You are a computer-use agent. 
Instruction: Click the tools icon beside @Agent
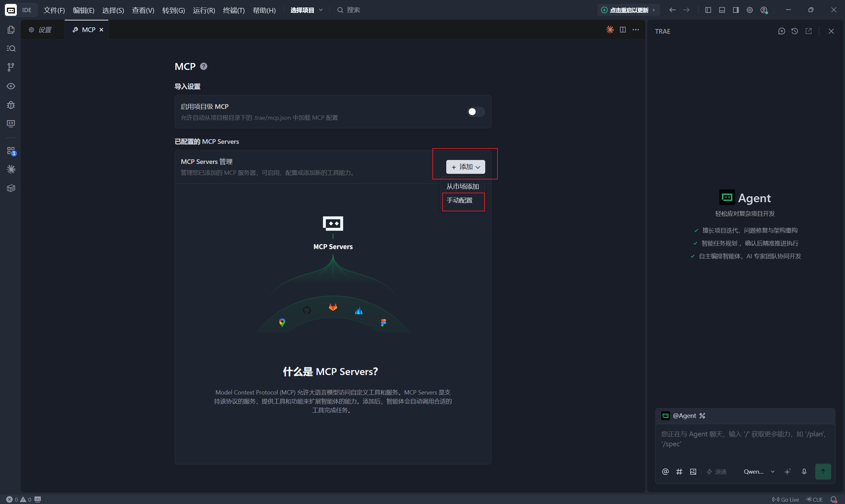[702, 416]
